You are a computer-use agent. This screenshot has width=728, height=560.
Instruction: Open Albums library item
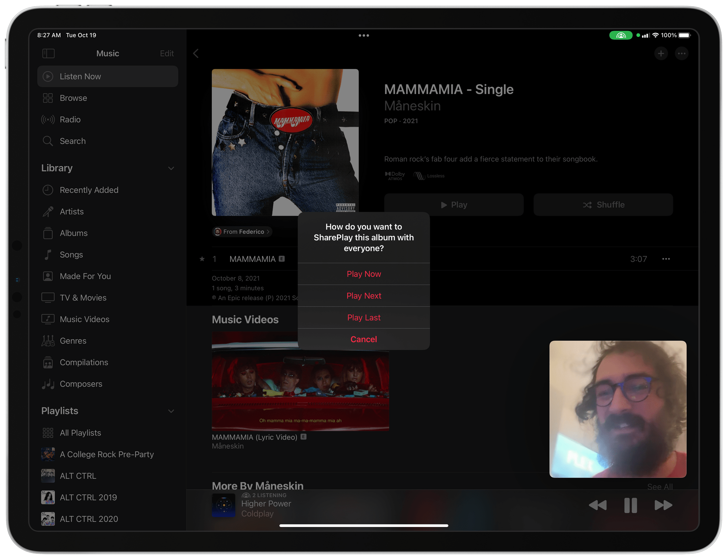tap(108, 233)
